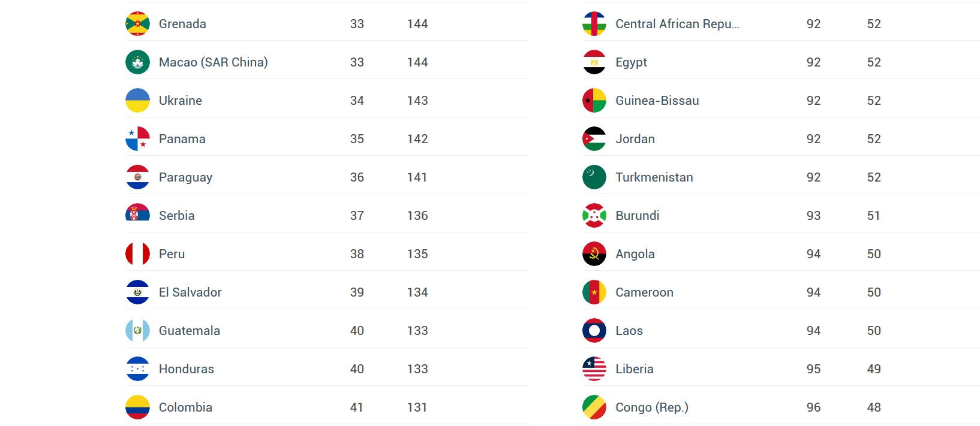The width and height of the screenshot is (980, 426).
Task: Click the Grenada flag icon
Action: pyautogui.click(x=137, y=24)
